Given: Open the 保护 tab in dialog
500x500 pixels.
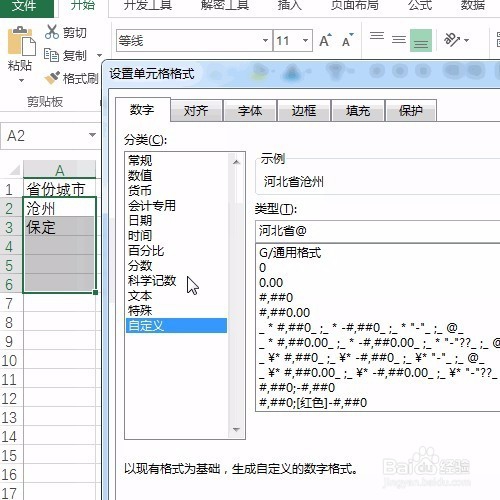Looking at the screenshot, I should coord(411,111).
